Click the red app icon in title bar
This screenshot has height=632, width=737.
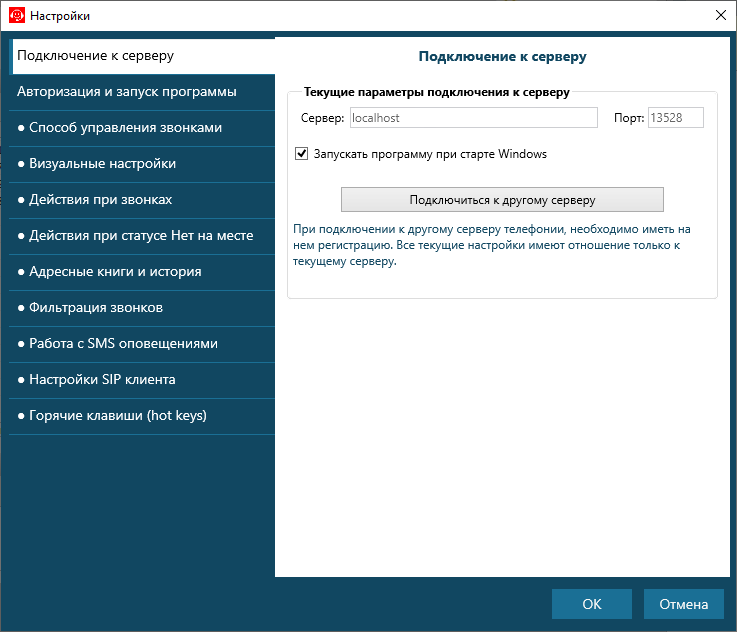coord(17,16)
